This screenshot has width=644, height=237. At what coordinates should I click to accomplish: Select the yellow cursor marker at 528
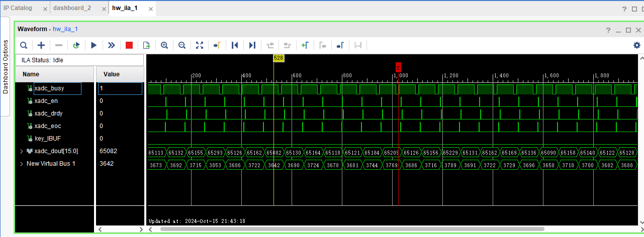[279, 58]
